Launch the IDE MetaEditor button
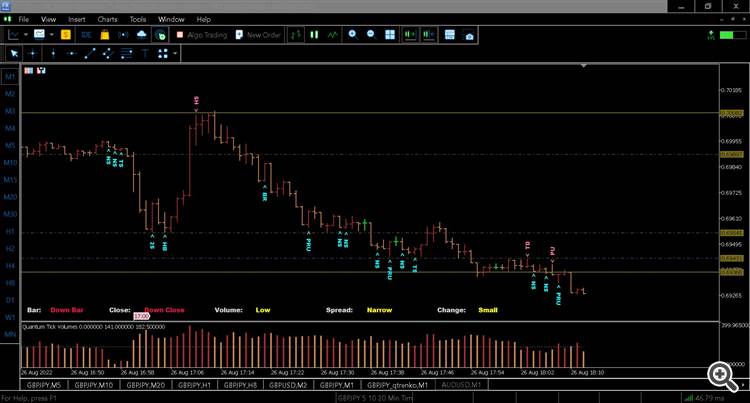The height and width of the screenshot is (403, 750). click(x=86, y=35)
